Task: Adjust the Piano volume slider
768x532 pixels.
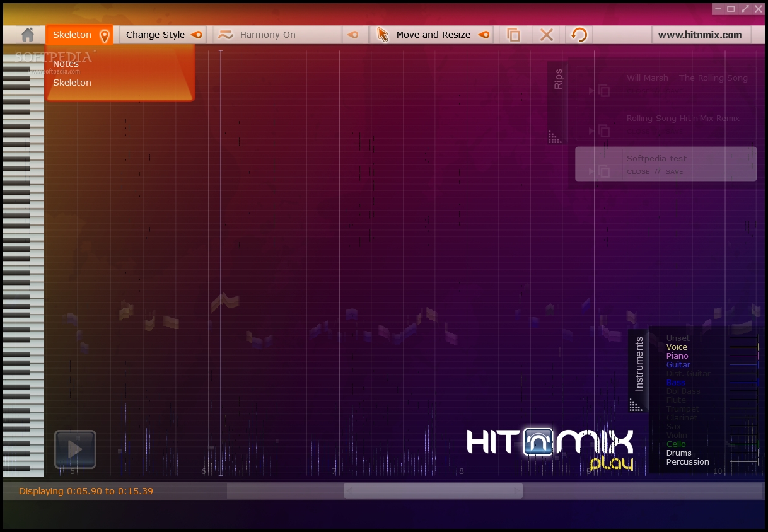Action: (x=744, y=356)
